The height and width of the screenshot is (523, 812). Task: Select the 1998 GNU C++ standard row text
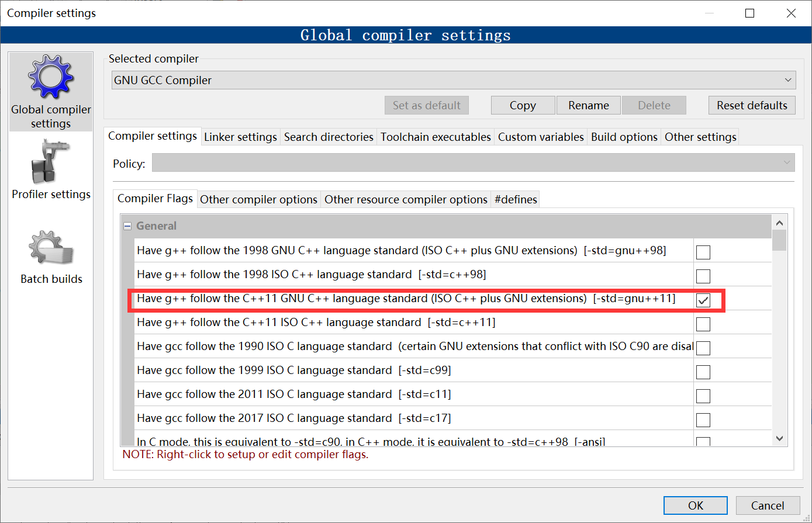tap(401, 250)
